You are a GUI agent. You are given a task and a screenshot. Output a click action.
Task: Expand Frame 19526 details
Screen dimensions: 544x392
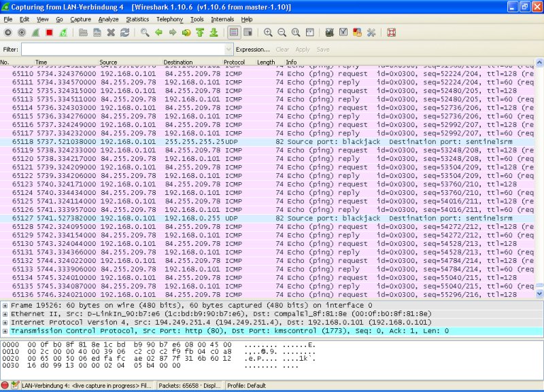pyautogui.click(x=5, y=305)
